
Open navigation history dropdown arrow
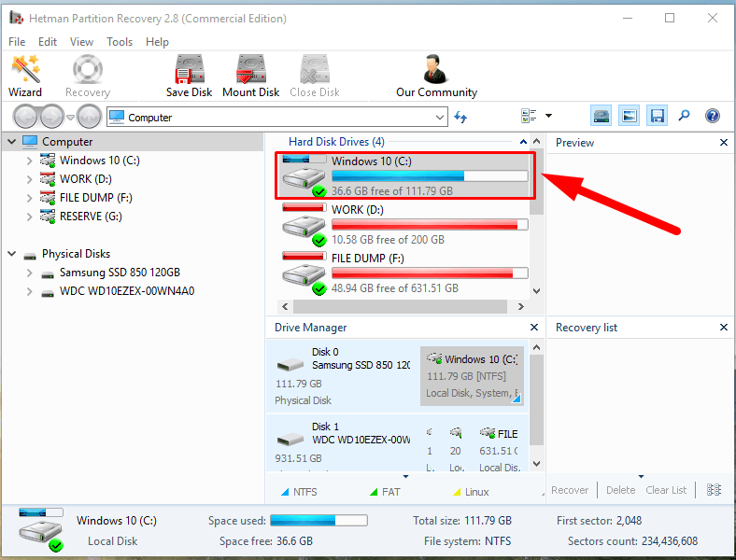coord(70,118)
